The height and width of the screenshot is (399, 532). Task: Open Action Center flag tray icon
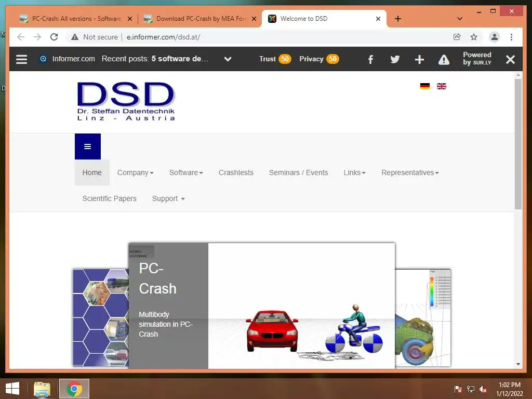[x=458, y=389]
